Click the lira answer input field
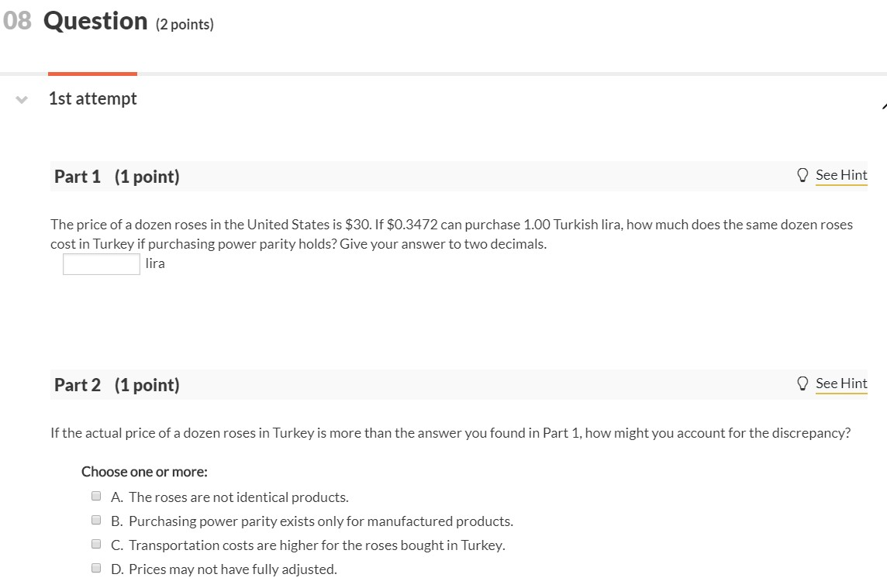The width and height of the screenshot is (887, 588). [102, 264]
